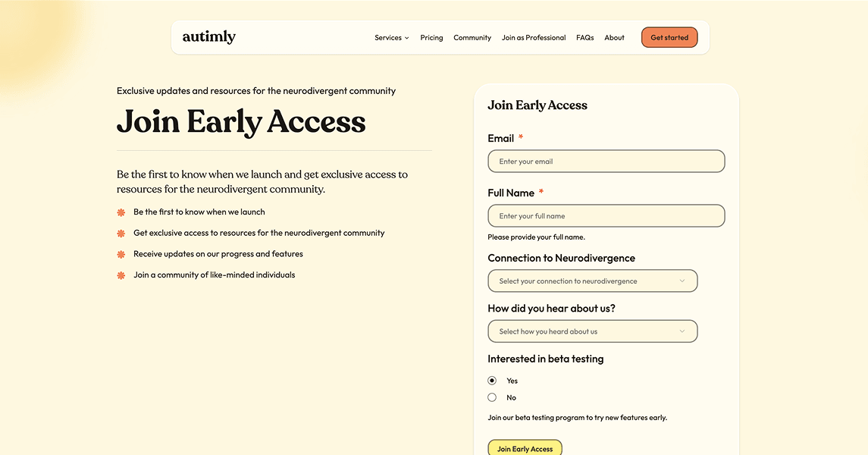Open the Community nav item
Image resolution: width=868 pixels, height=455 pixels.
472,38
